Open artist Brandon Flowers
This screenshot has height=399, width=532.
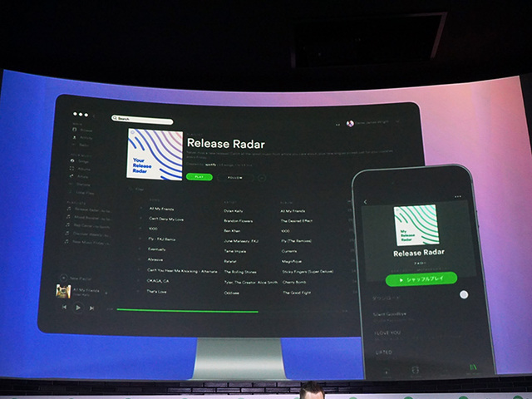point(239,221)
